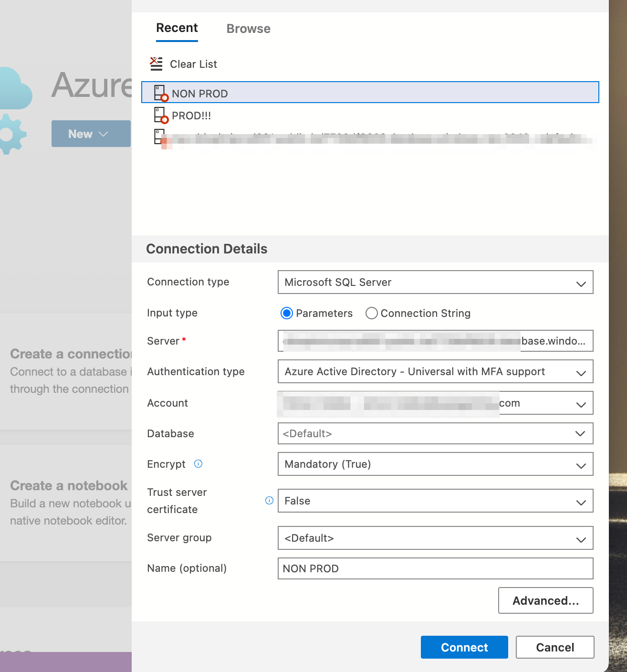
Task: Select the NON PROD recent connection
Action: (x=370, y=92)
